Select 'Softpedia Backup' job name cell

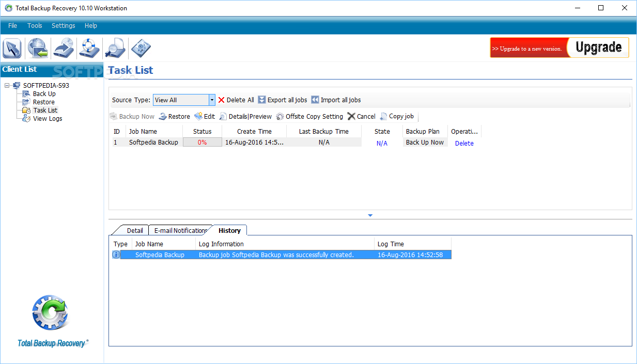[153, 143]
